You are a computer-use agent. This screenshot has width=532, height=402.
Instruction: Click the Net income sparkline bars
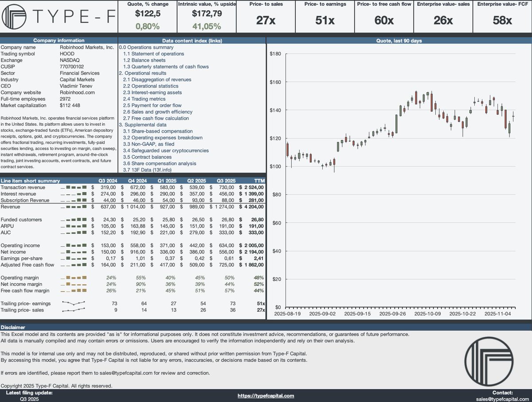pyautogui.click(x=73, y=252)
